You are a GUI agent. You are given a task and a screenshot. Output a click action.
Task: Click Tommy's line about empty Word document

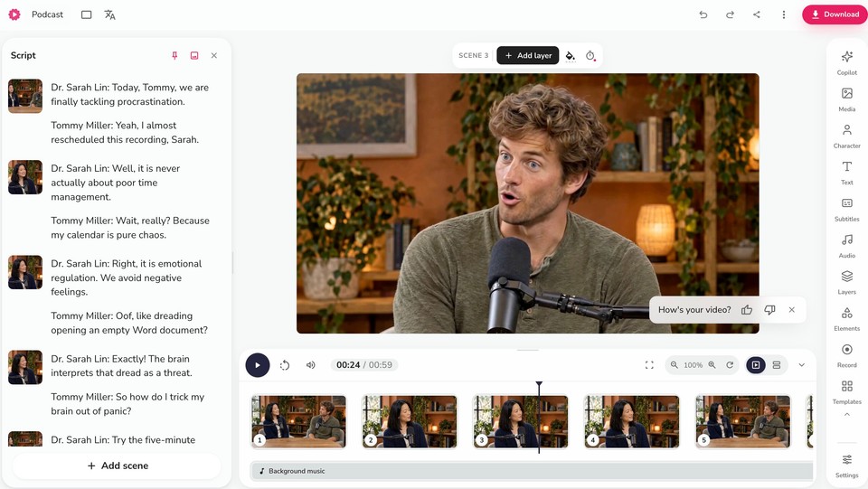pyautogui.click(x=129, y=323)
